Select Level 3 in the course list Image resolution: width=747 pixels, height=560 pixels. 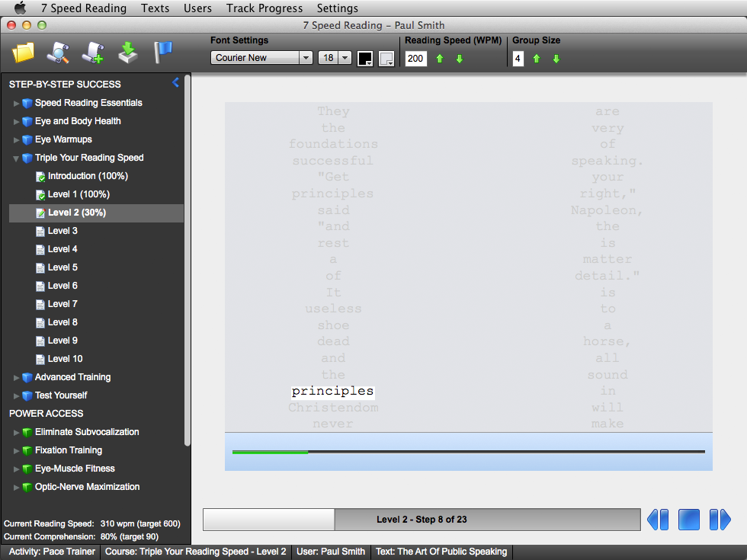[63, 231]
